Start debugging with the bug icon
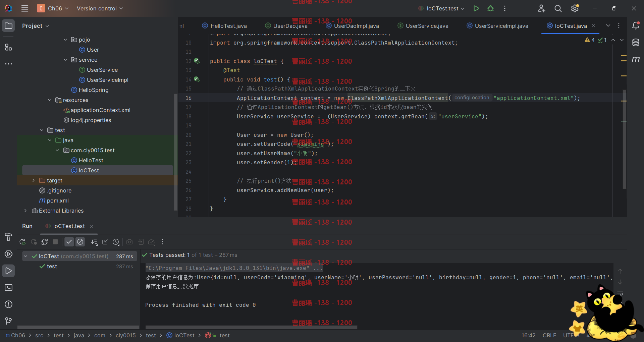The height and width of the screenshot is (342, 644). (490, 8)
